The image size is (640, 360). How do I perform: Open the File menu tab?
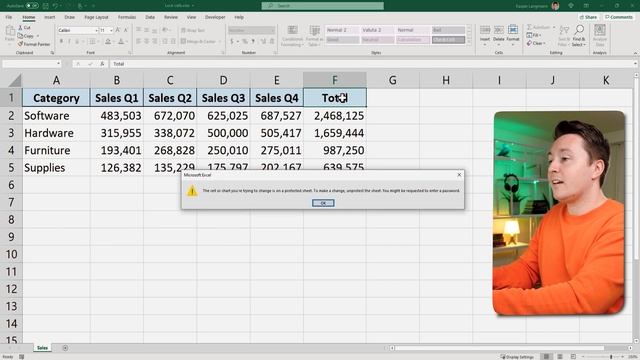pos(9,17)
